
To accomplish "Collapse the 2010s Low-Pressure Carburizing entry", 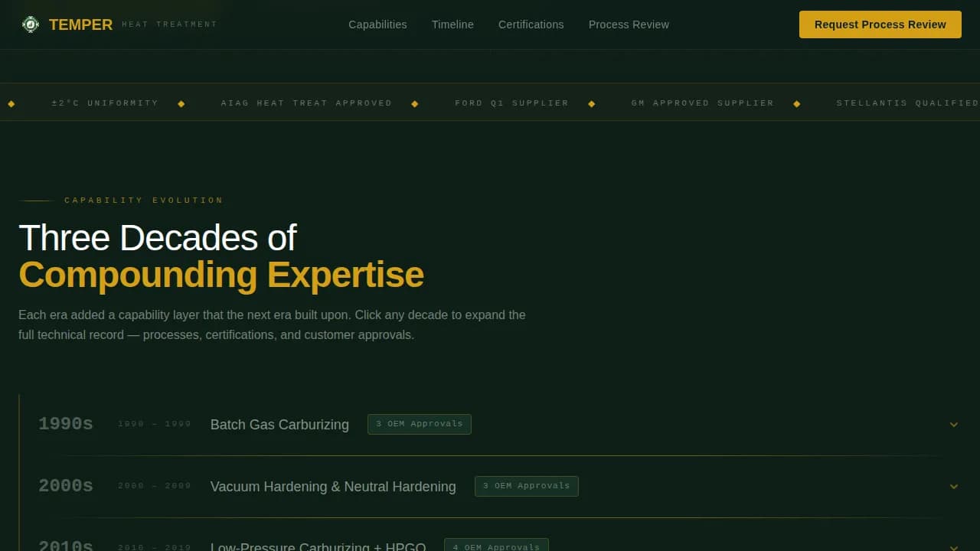I will 954,546.
